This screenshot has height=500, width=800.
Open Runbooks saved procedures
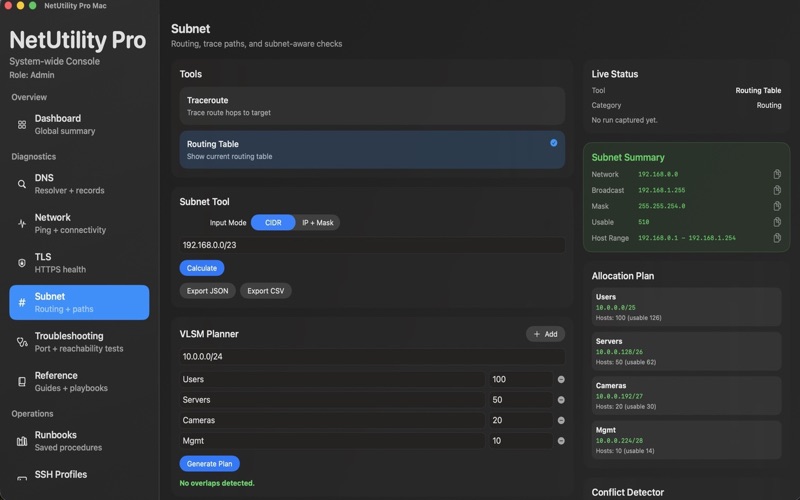pyautogui.click(x=79, y=441)
